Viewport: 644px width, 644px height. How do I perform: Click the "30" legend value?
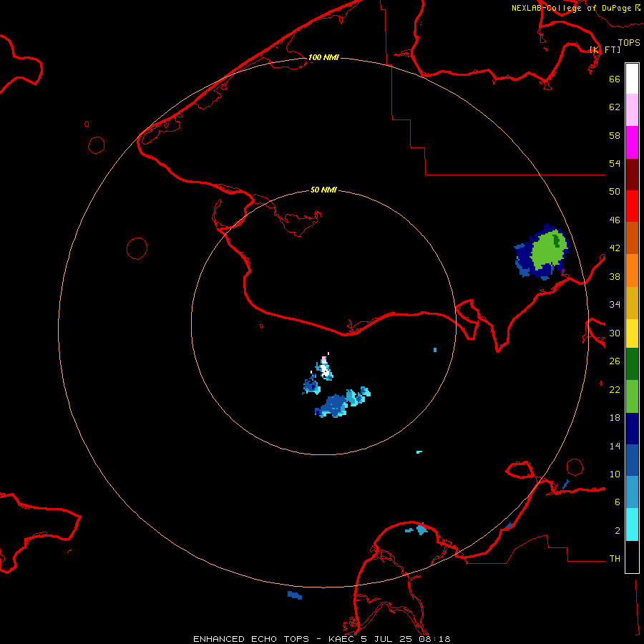coord(615,333)
